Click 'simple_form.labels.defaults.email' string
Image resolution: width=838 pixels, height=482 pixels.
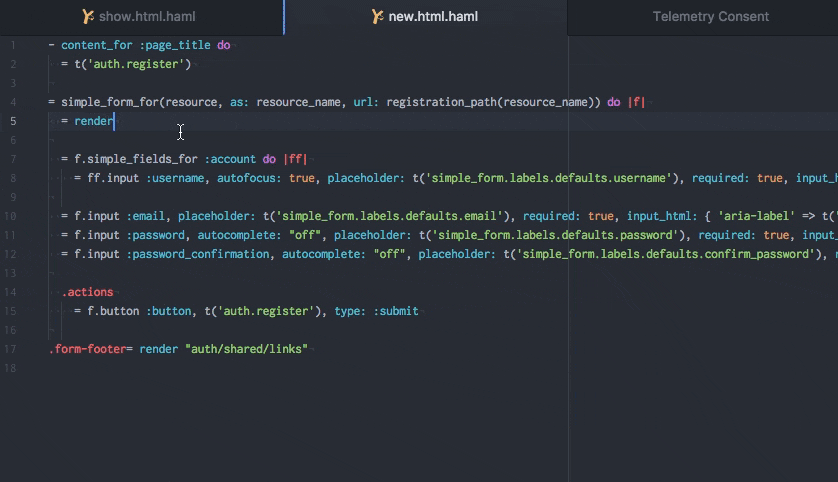point(390,216)
